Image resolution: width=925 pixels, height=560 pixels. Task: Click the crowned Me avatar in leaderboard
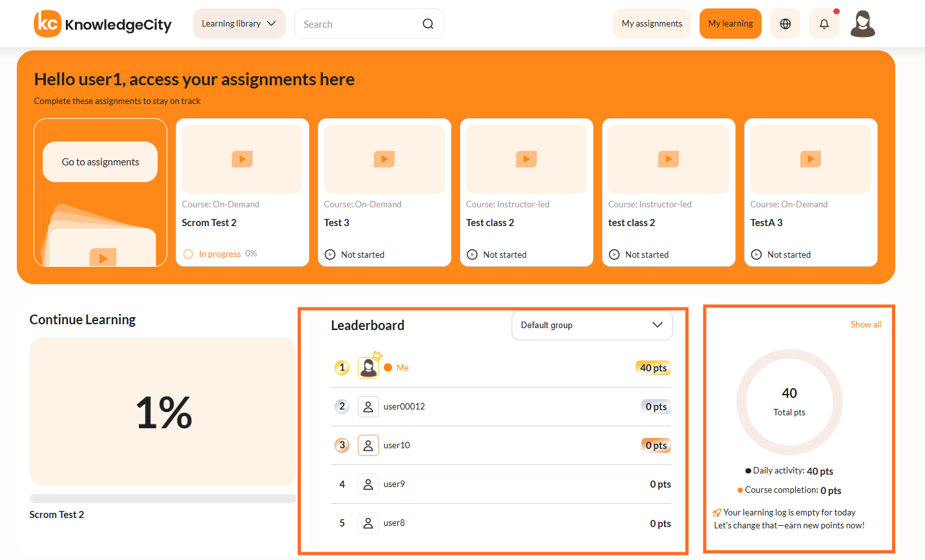[x=369, y=367]
